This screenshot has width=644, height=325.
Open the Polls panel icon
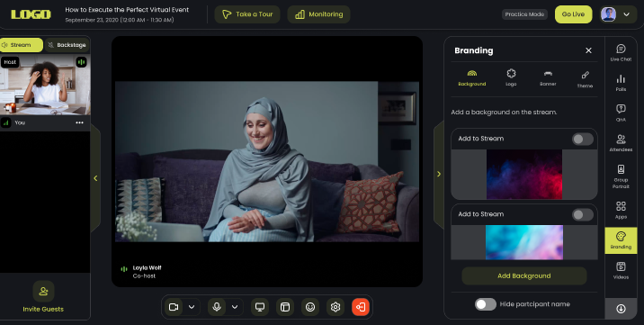(621, 83)
